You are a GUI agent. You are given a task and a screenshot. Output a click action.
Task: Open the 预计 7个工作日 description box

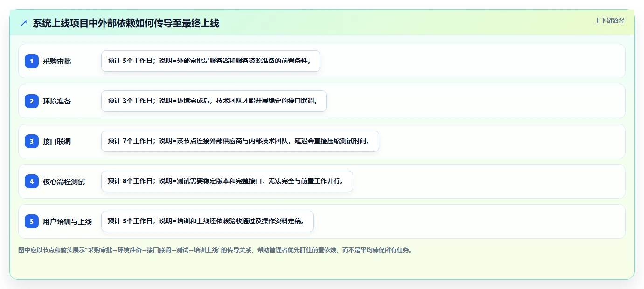[x=240, y=141]
